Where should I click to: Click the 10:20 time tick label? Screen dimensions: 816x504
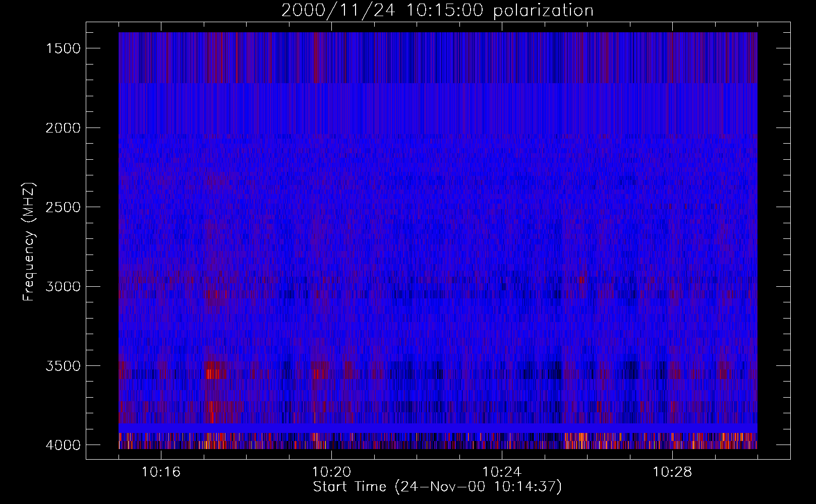[332, 472]
